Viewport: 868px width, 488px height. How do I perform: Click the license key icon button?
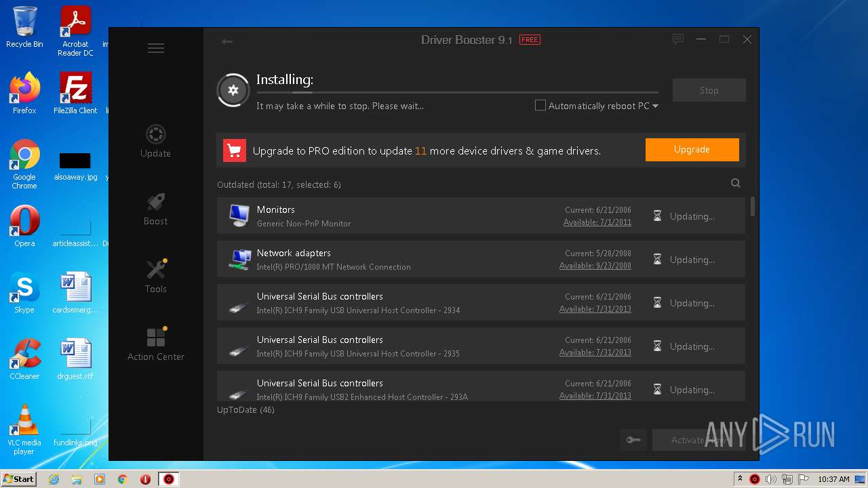point(633,440)
